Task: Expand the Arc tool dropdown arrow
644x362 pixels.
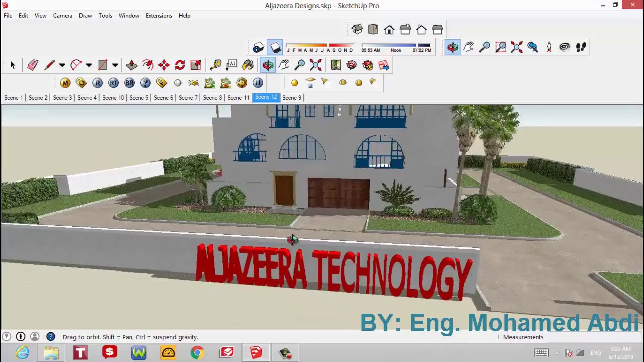Action: tap(89, 65)
